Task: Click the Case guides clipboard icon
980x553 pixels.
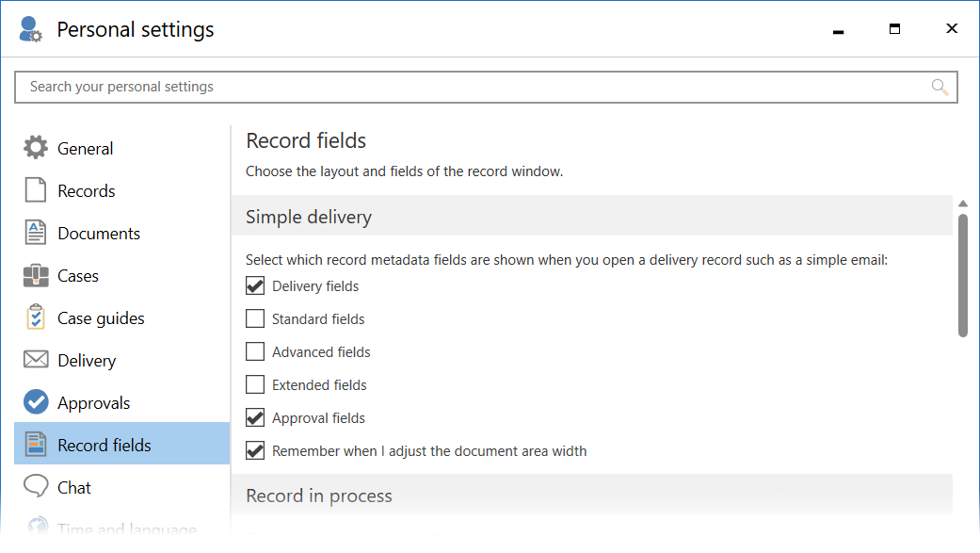Action: [36, 317]
